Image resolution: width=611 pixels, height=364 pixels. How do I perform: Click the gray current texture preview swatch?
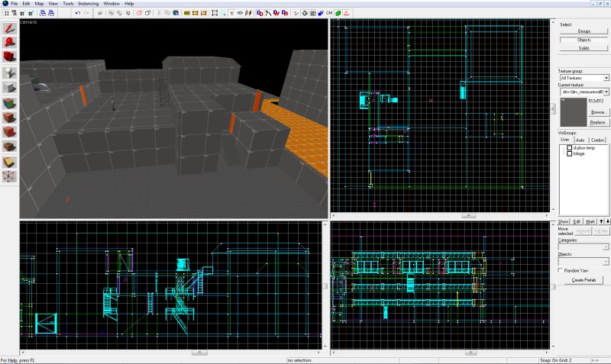(574, 112)
